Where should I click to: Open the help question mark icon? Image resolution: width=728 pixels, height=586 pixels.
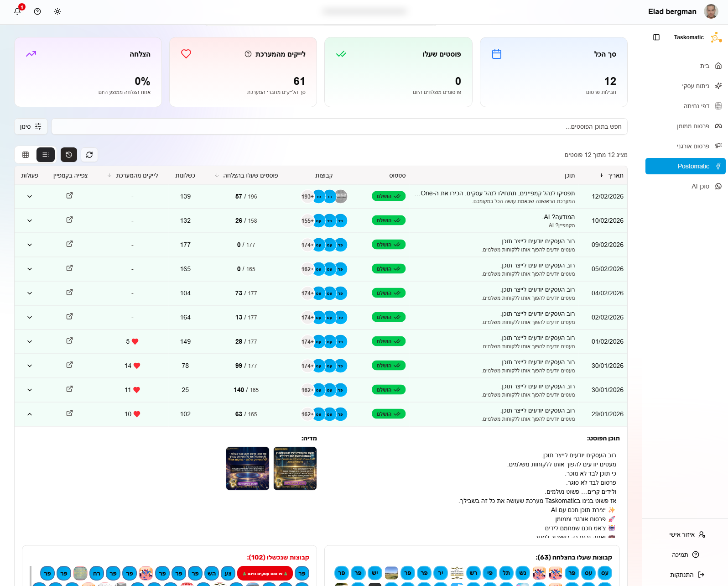pos(37,11)
